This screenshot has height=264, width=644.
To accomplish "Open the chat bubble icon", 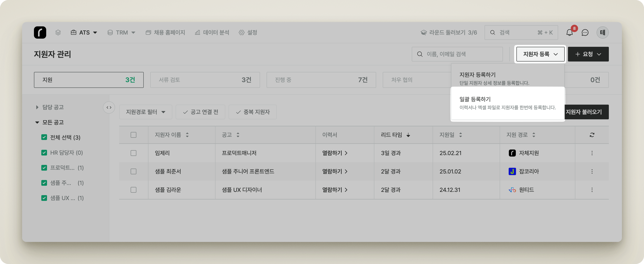I will [x=585, y=33].
